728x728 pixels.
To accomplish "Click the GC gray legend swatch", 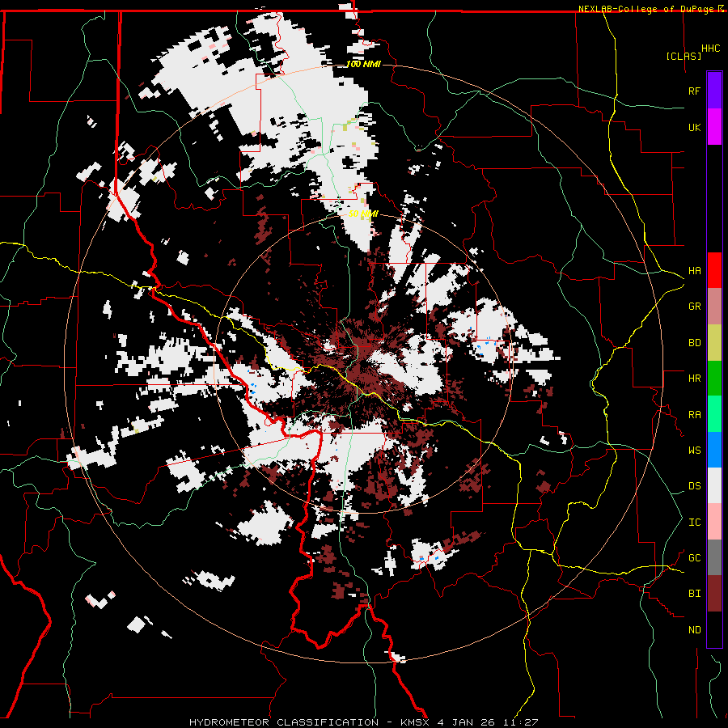I will point(714,557).
